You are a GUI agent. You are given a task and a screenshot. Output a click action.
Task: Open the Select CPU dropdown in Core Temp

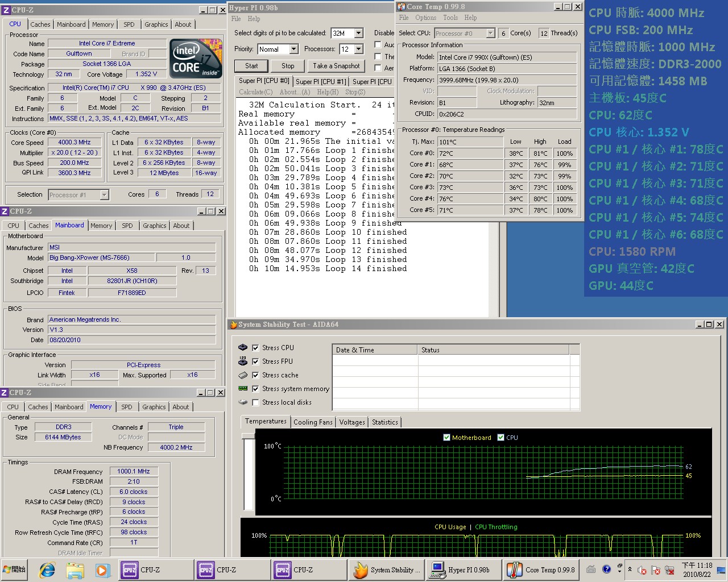pos(490,34)
